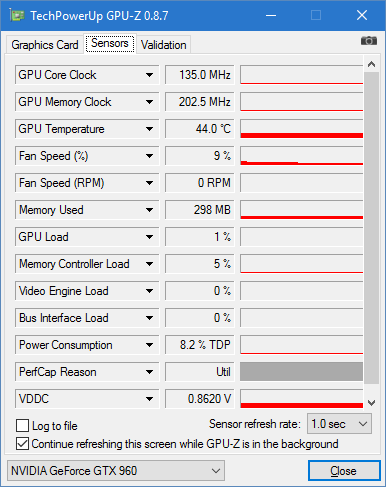Open the NVIDIA GeForce GTX 960 selector

pos(116,471)
